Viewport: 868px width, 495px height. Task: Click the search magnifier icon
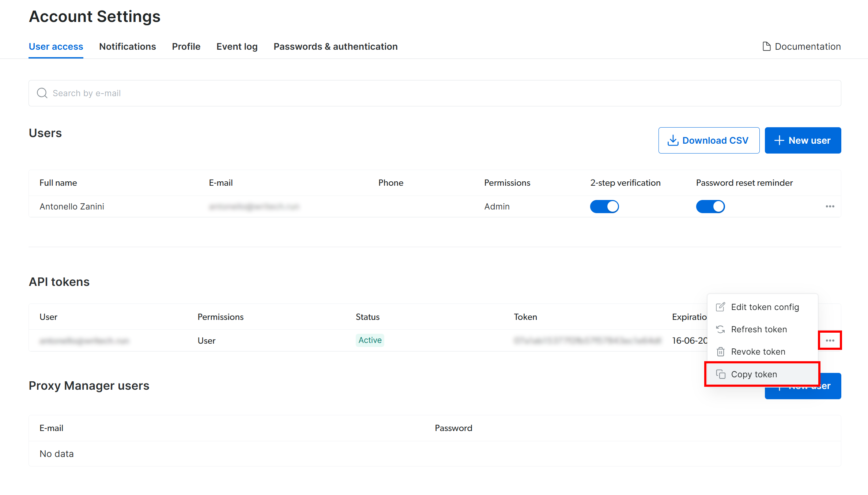(42, 93)
